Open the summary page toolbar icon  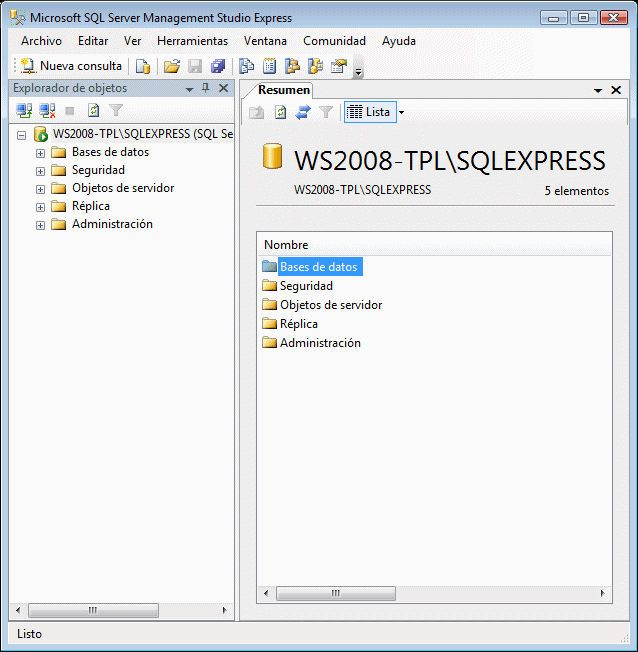pyautogui.click(x=270, y=66)
